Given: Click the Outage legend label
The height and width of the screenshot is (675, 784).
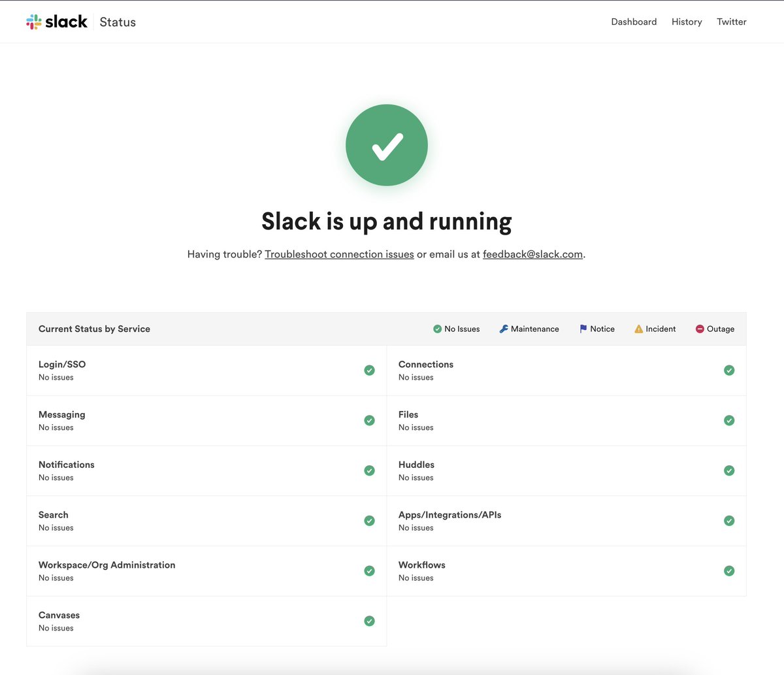Looking at the screenshot, I should point(721,329).
